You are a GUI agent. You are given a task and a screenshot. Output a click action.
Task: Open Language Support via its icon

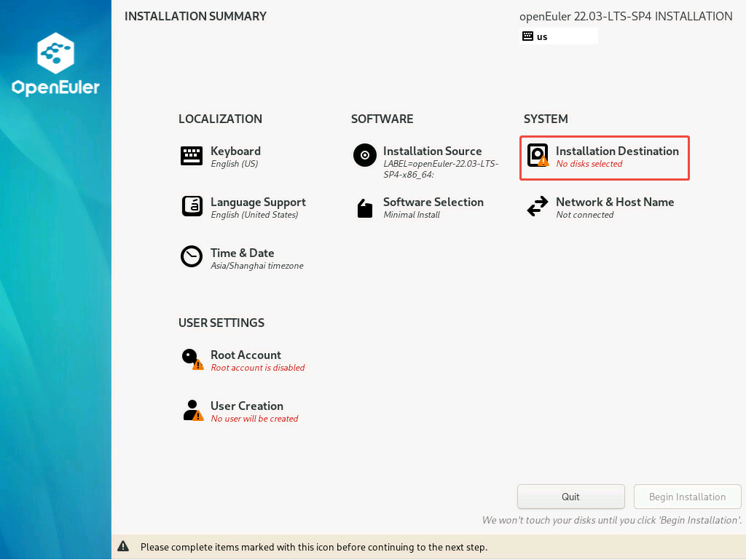192,206
